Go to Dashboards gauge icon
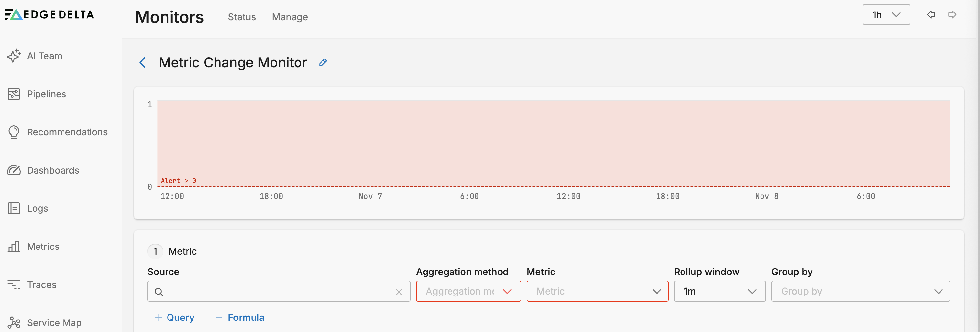This screenshot has width=980, height=332. point(14,170)
